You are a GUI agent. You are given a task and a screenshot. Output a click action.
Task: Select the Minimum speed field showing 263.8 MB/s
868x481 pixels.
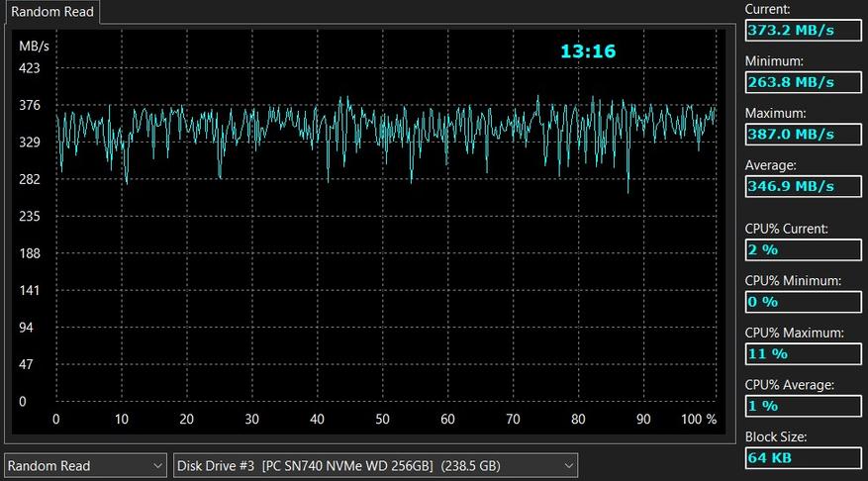coord(802,82)
